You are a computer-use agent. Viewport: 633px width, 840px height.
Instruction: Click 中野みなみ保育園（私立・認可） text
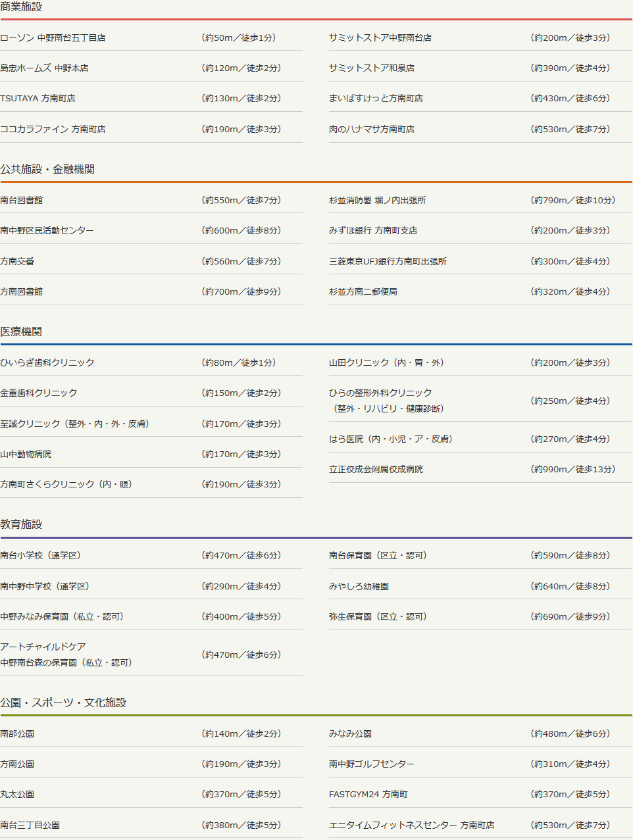(62, 616)
